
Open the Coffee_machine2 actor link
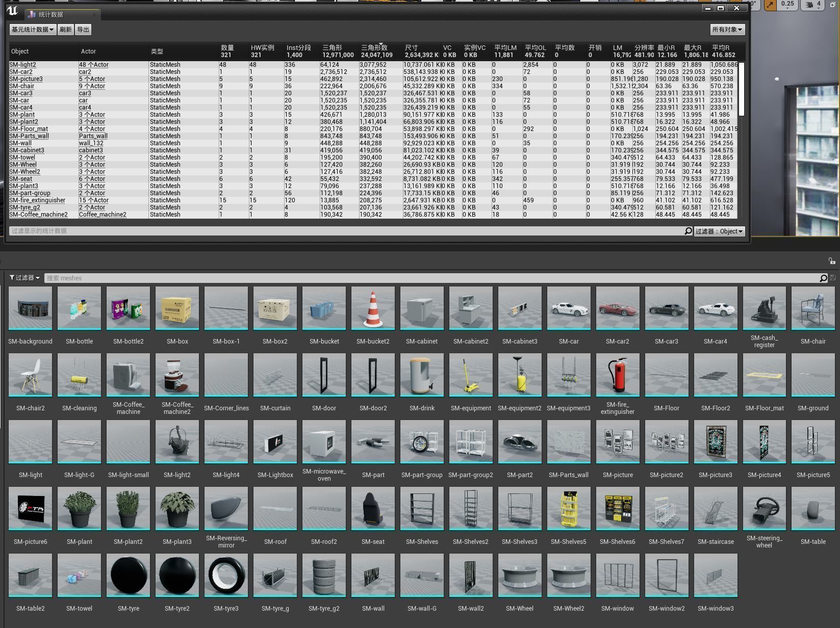click(x=103, y=215)
